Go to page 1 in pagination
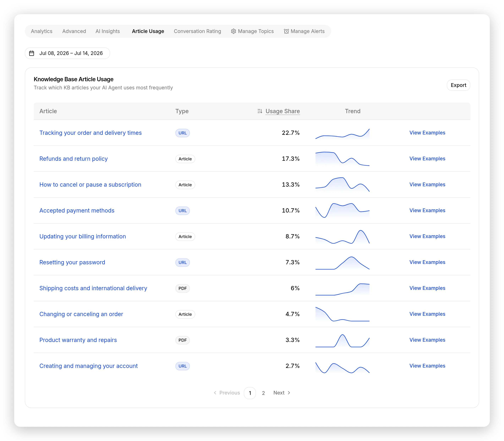 (250, 393)
